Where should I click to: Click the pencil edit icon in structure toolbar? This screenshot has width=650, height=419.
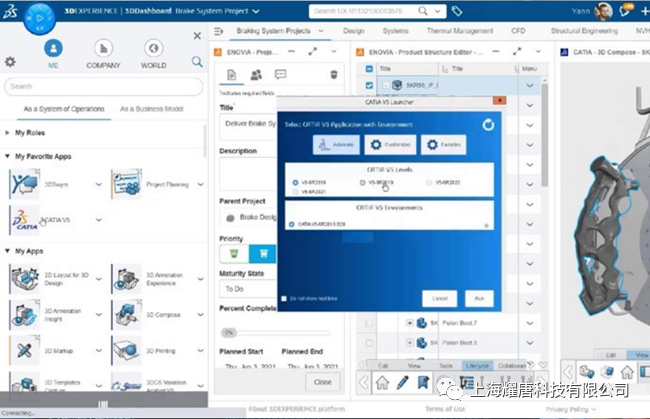pos(402,383)
